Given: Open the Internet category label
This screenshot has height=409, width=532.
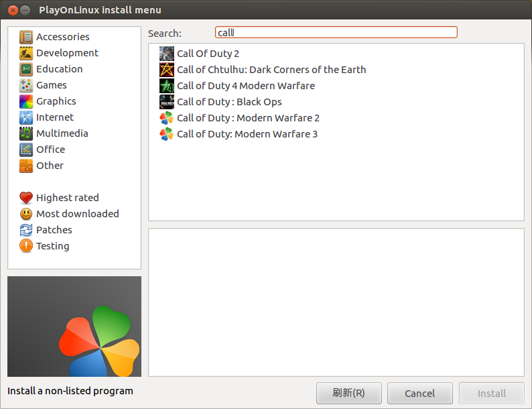Looking at the screenshot, I should 55,117.
